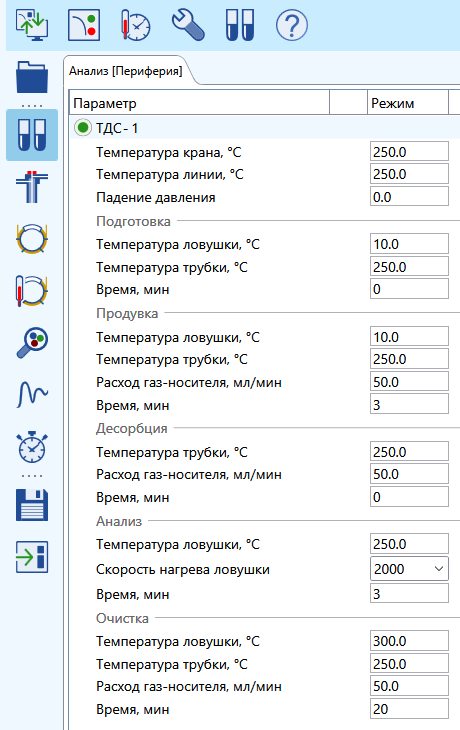
Task: Expand the Скорость нагрева ловушки dropdown
Action: pyautogui.click(x=409, y=569)
